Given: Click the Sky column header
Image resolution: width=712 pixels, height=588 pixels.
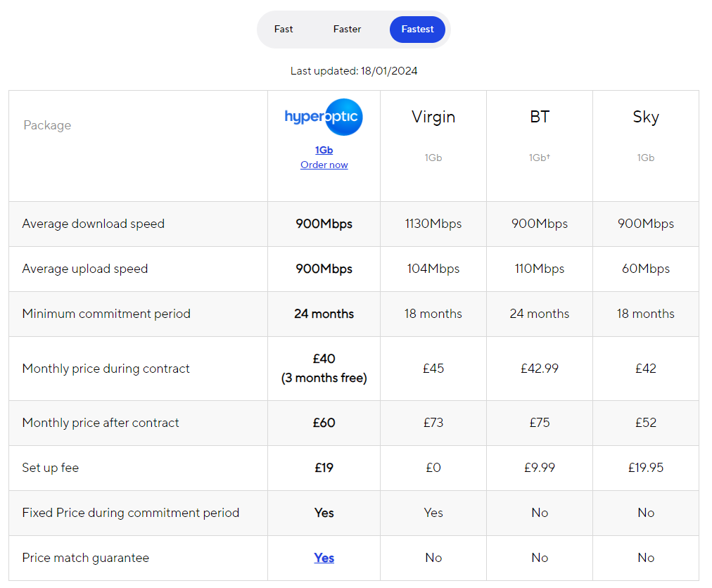Looking at the screenshot, I should (x=646, y=117).
